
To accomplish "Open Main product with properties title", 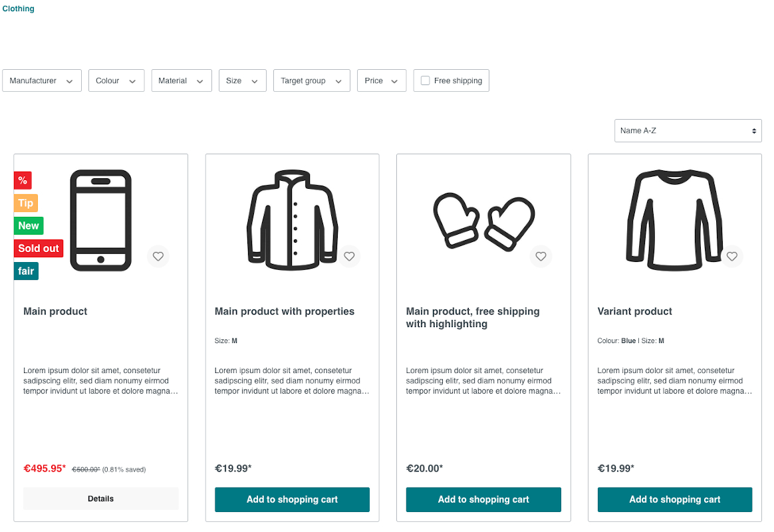I will point(285,311).
